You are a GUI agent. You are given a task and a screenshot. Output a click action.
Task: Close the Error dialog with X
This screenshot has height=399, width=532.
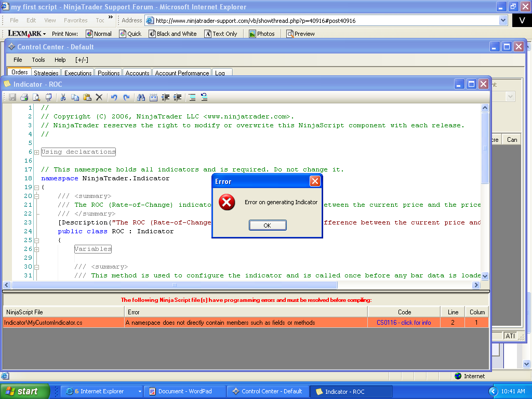click(315, 181)
